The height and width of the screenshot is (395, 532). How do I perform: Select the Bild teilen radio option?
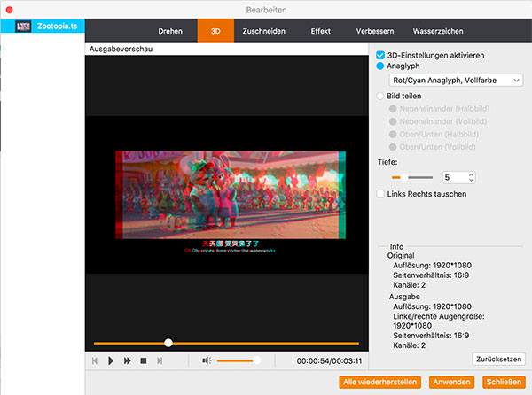(380, 96)
